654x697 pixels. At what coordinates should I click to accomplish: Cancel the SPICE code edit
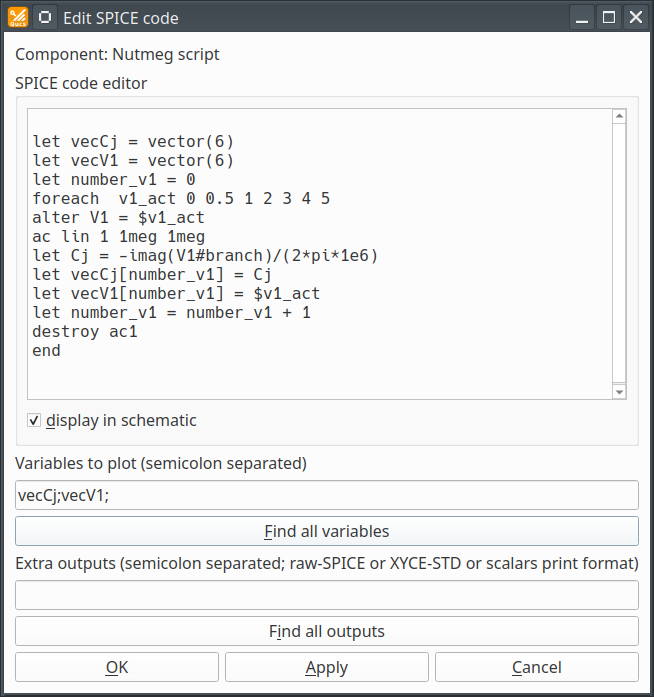[536, 667]
